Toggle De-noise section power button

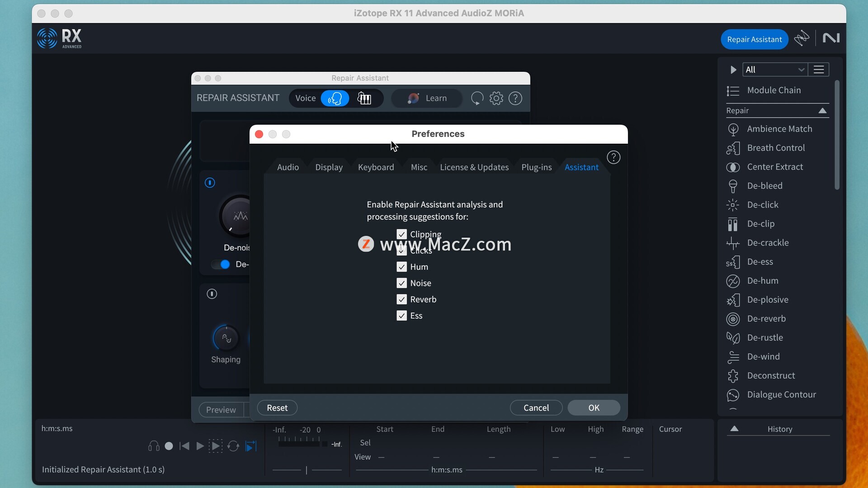click(x=210, y=183)
